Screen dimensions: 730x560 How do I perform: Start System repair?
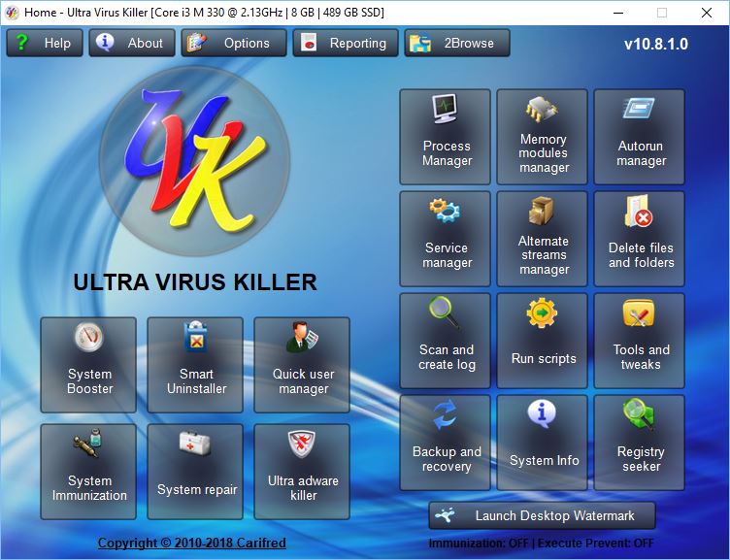click(195, 472)
